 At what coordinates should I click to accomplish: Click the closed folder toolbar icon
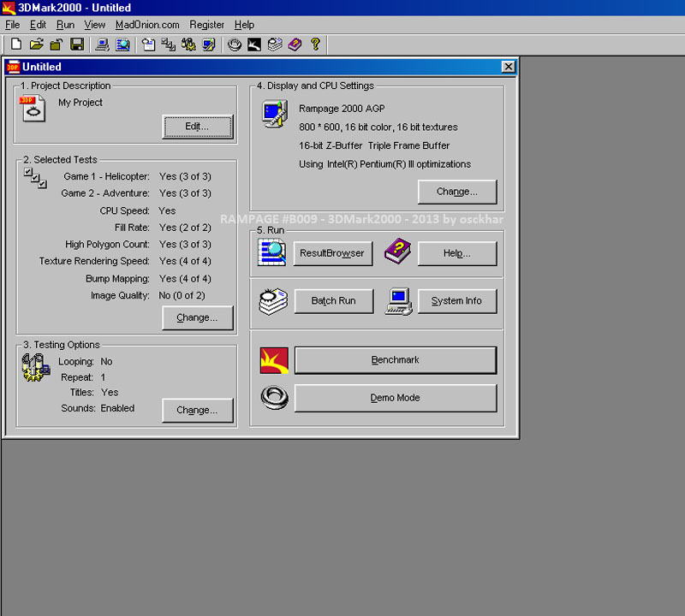(x=57, y=44)
